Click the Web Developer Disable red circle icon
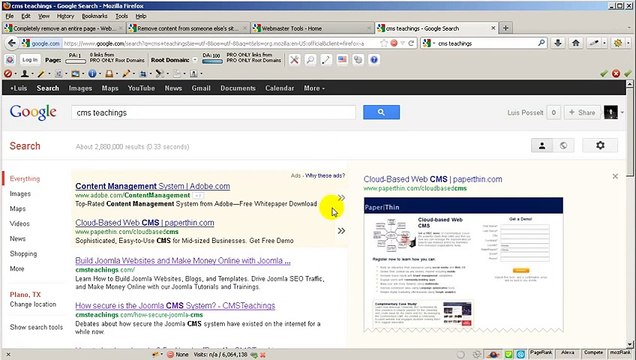636x360 pixels. point(8,73)
